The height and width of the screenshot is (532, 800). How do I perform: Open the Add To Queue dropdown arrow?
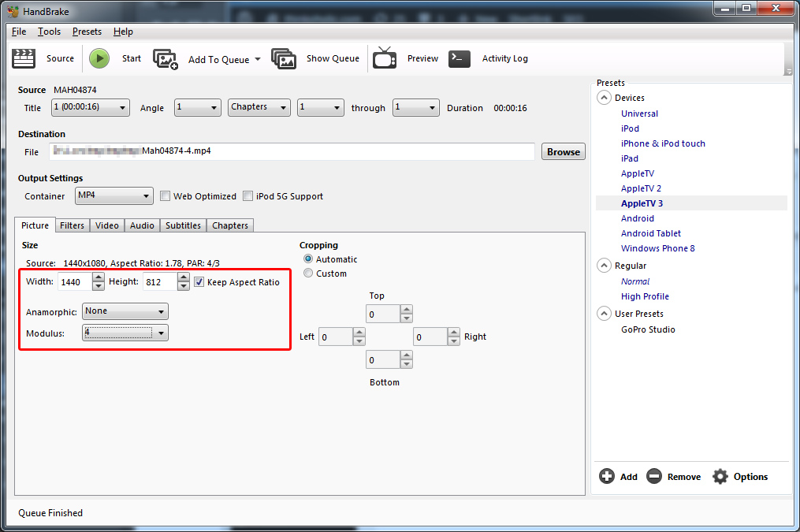coord(258,59)
